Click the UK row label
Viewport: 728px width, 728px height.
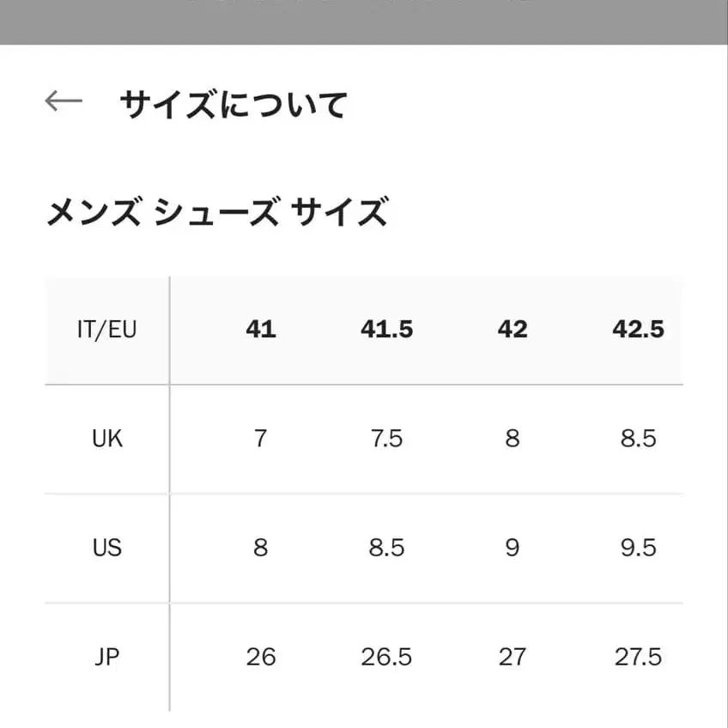106,438
